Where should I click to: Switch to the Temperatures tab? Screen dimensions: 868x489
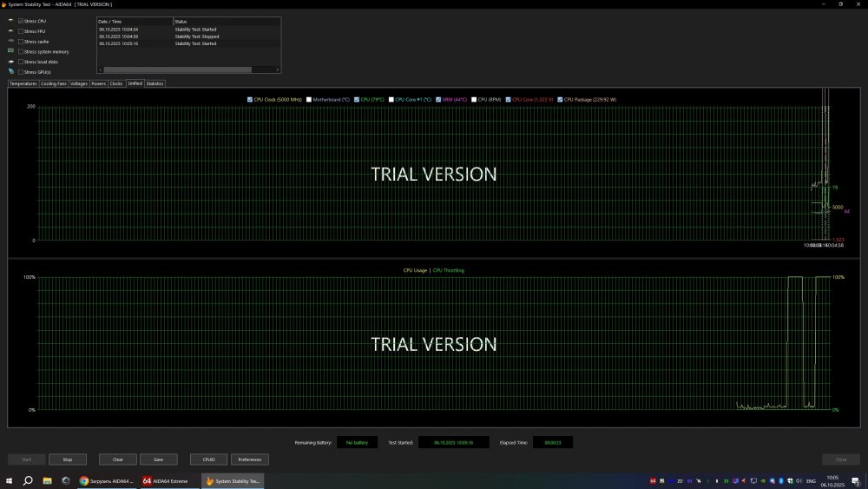tap(23, 84)
